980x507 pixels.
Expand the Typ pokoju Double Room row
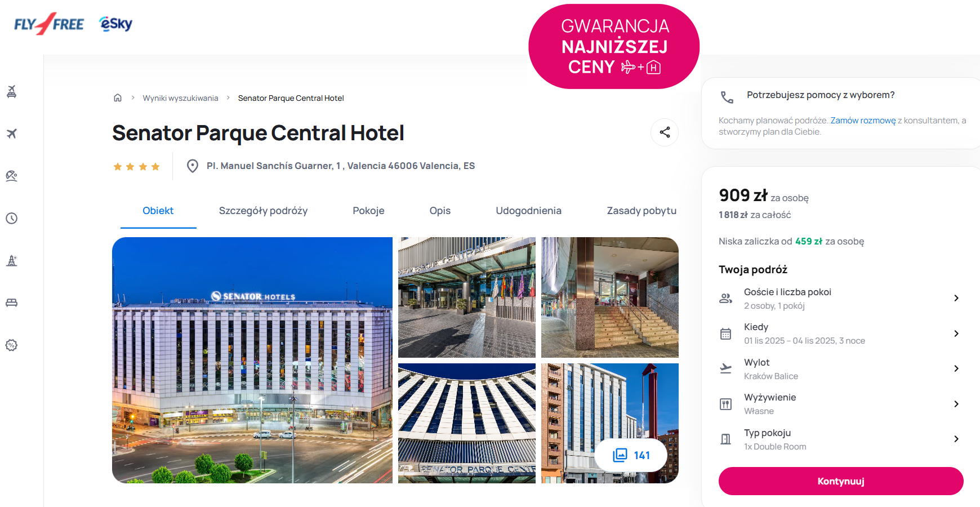click(840, 439)
